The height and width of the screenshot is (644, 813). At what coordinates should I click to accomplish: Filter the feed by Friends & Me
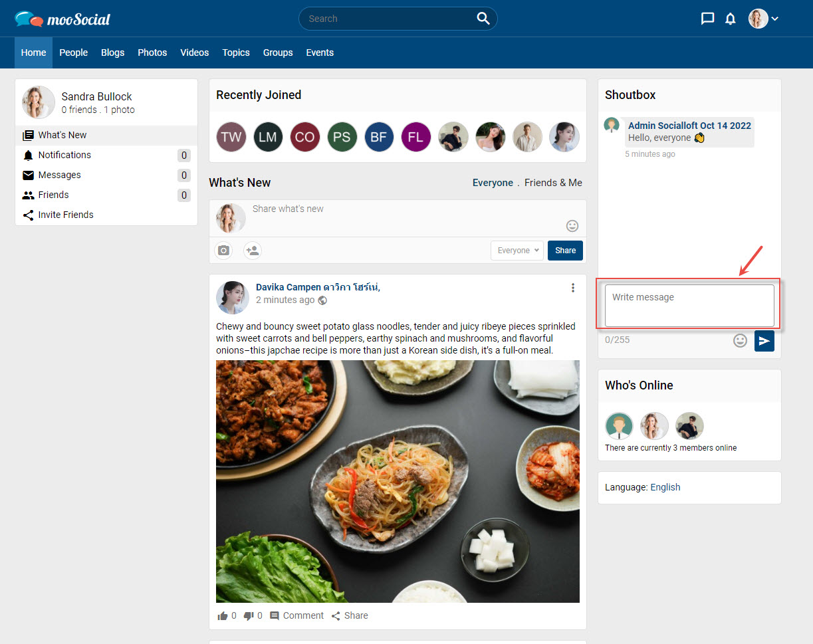click(x=553, y=183)
